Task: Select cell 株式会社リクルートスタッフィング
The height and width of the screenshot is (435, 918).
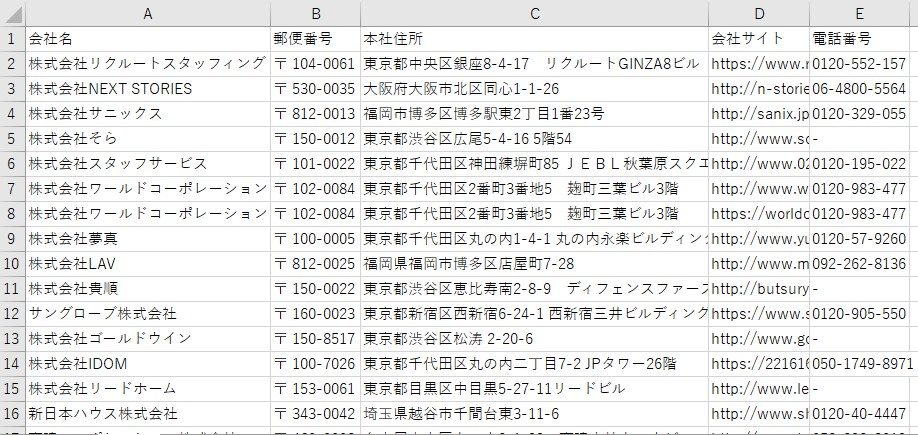Action: point(148,64)
